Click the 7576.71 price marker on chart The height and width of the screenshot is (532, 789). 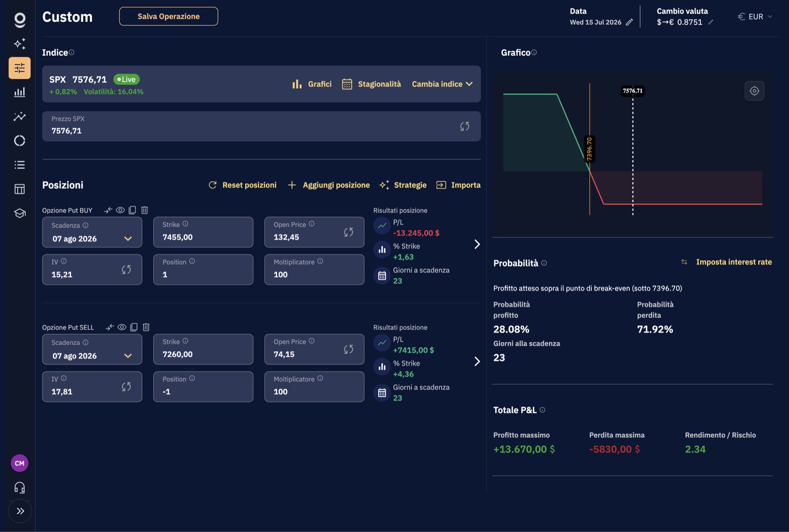coord(633,91)
